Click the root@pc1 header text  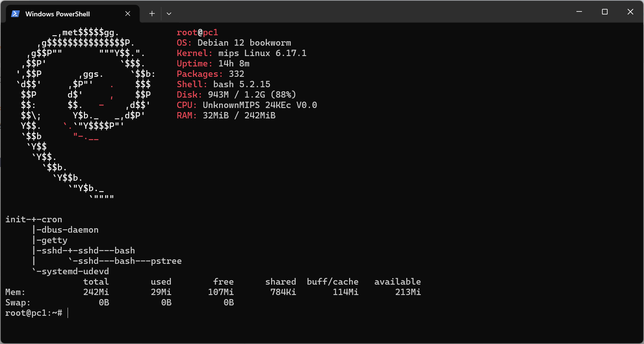[x=197, y=32]
